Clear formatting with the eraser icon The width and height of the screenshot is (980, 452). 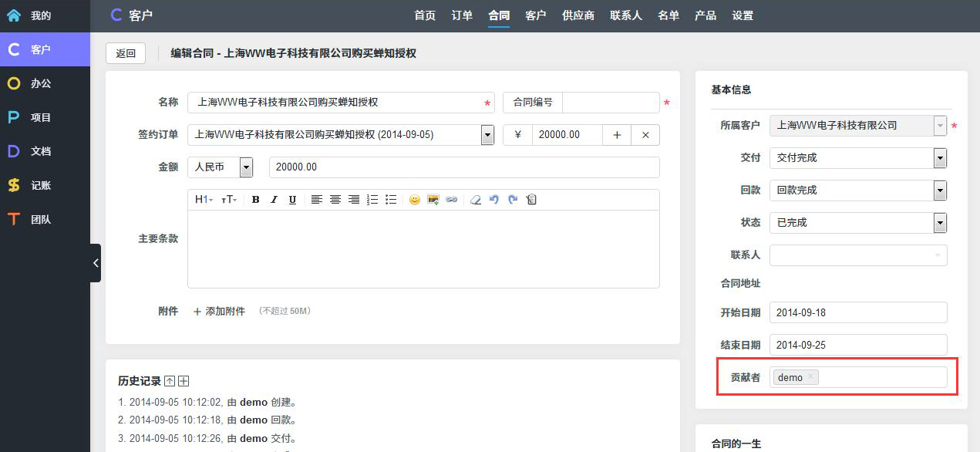click(x=475, y=200)
